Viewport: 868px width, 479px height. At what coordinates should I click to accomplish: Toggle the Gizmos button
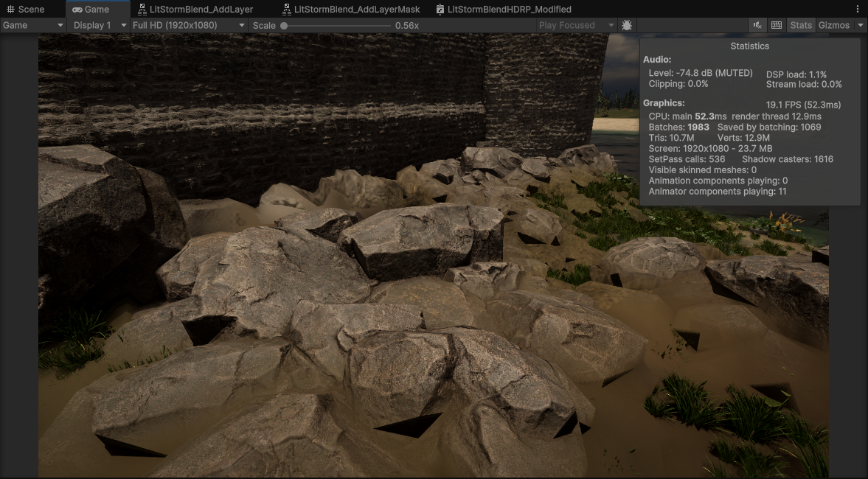tap(834, 25)
